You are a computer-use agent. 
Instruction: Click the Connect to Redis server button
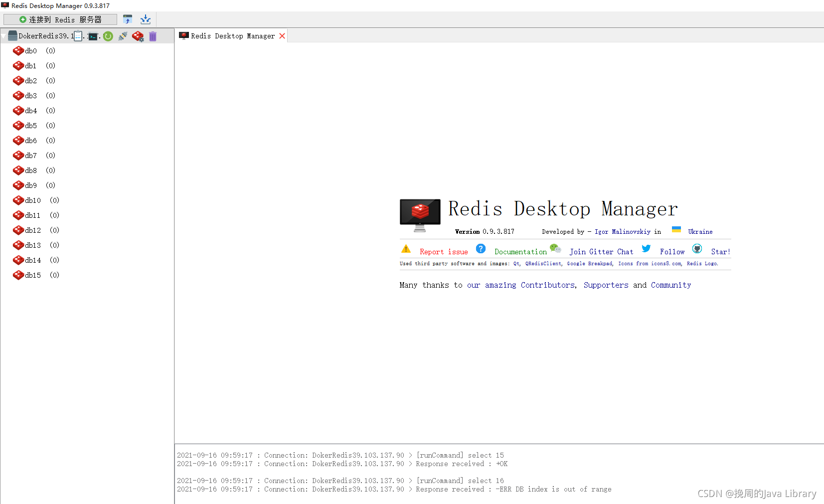(60, 19)
